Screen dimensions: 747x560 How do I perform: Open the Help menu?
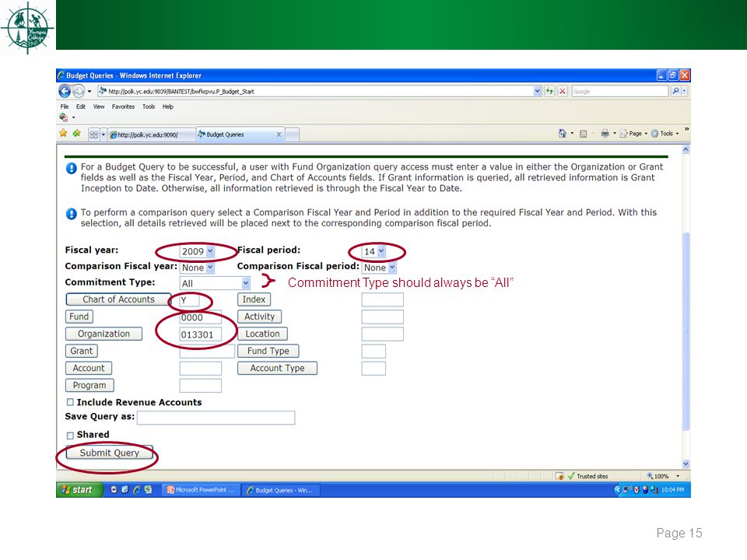coord(168,107)
